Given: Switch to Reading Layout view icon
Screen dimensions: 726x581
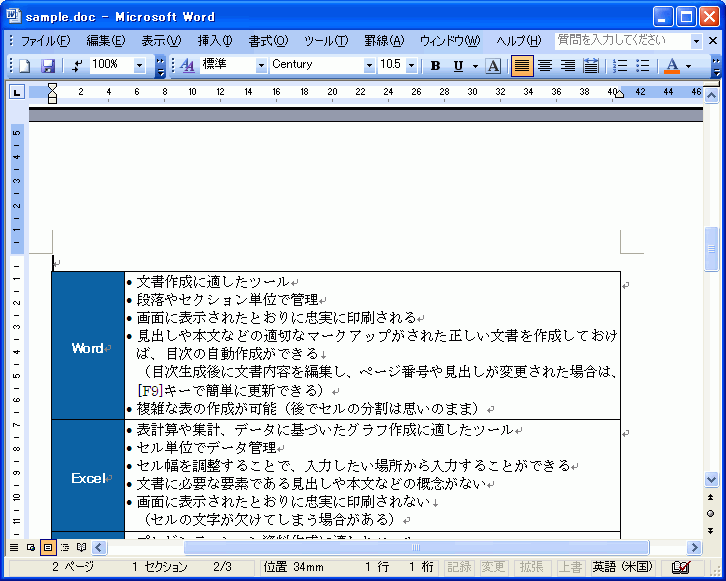Looking at the screenshot, I should click(x=81, y=548).
